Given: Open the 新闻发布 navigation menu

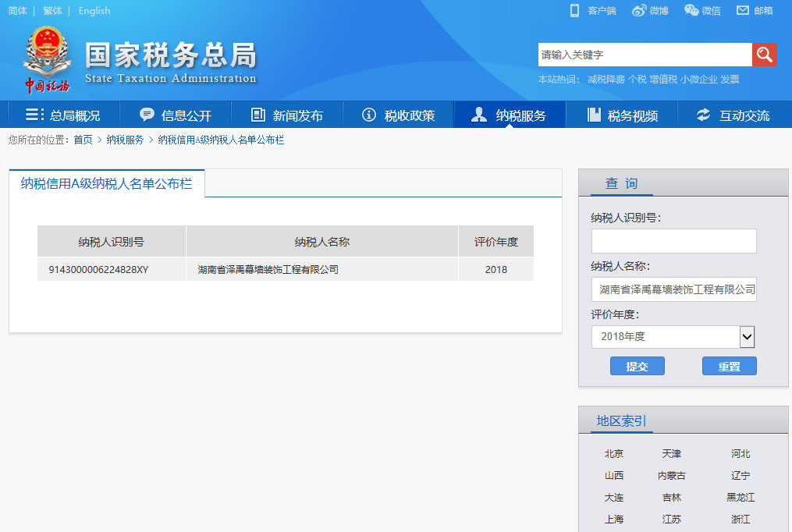Looking at the screenshot, I should pos(286,115).
